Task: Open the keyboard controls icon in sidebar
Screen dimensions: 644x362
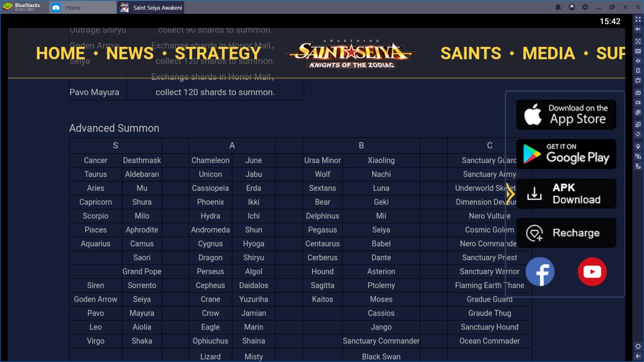Action: [638, 51]
